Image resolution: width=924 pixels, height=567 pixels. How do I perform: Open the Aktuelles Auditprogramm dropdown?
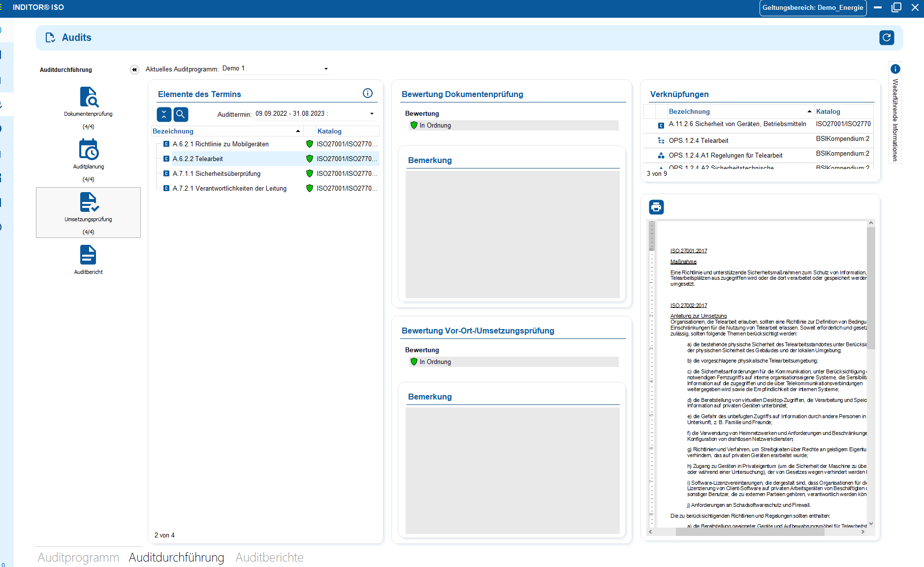[x=326, y=68]
